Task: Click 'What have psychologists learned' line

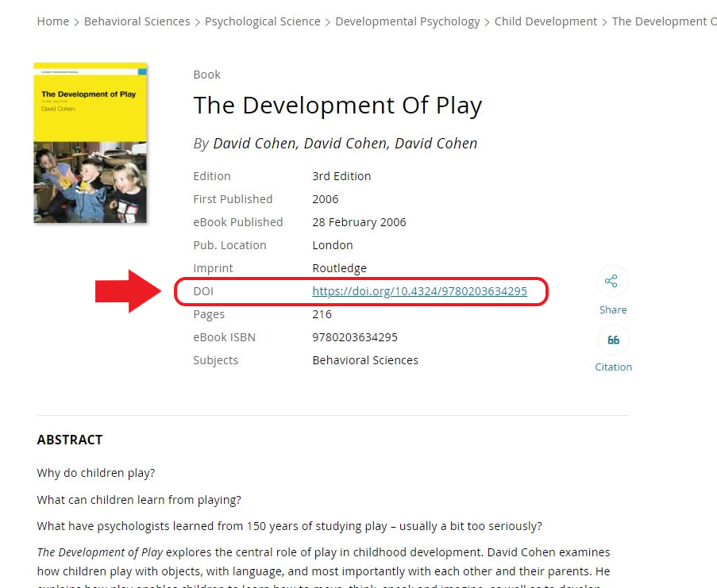Action: point(290,526)
